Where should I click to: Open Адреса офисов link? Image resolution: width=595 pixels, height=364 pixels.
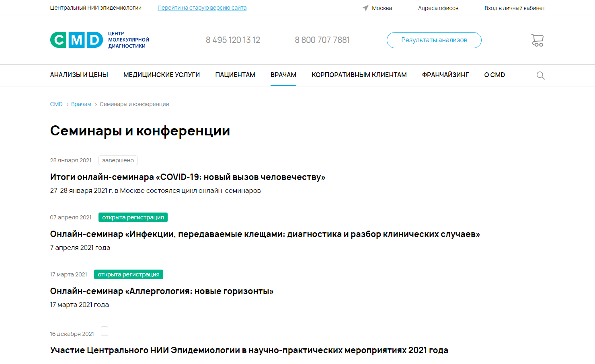tap(438, 8)
